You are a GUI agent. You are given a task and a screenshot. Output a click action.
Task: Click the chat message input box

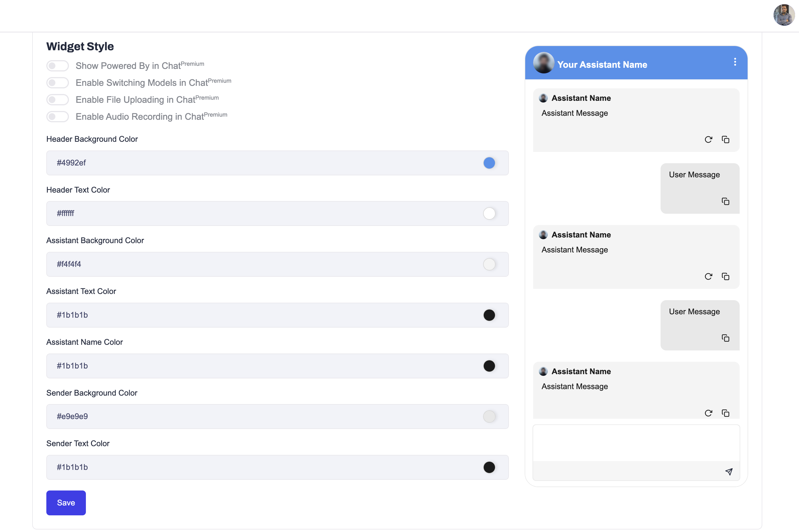click(635, 443)
